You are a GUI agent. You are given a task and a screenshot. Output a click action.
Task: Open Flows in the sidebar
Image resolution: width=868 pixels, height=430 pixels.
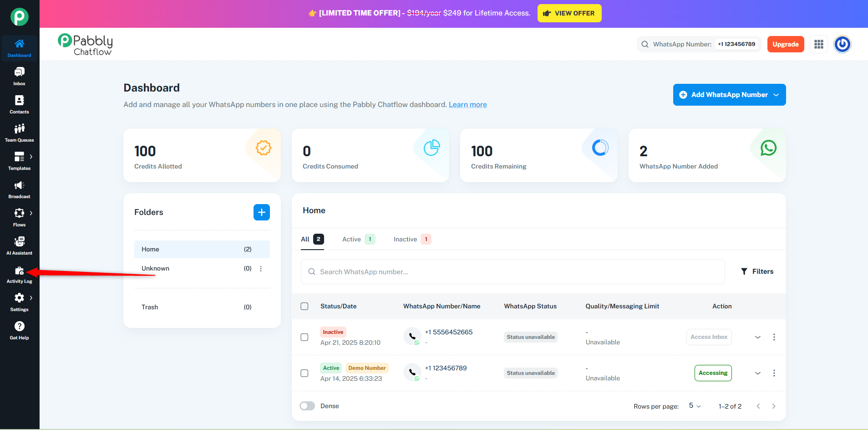19,217
